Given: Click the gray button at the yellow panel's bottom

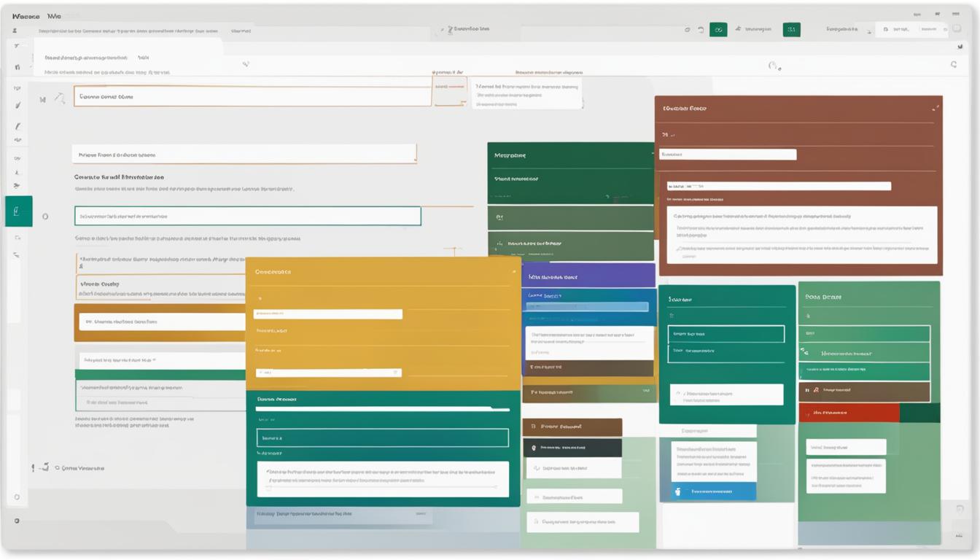Looking at the screenshot, I should [x=421, y=513].
